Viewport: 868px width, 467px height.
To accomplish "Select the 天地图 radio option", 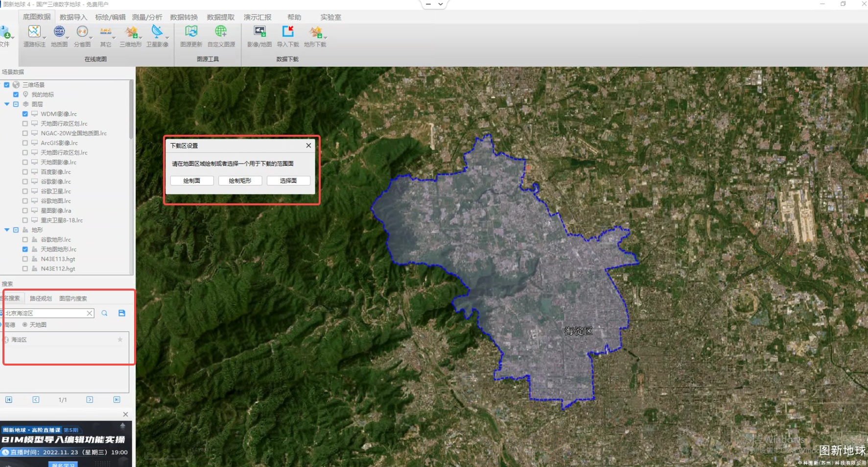I will pos(25,325).
